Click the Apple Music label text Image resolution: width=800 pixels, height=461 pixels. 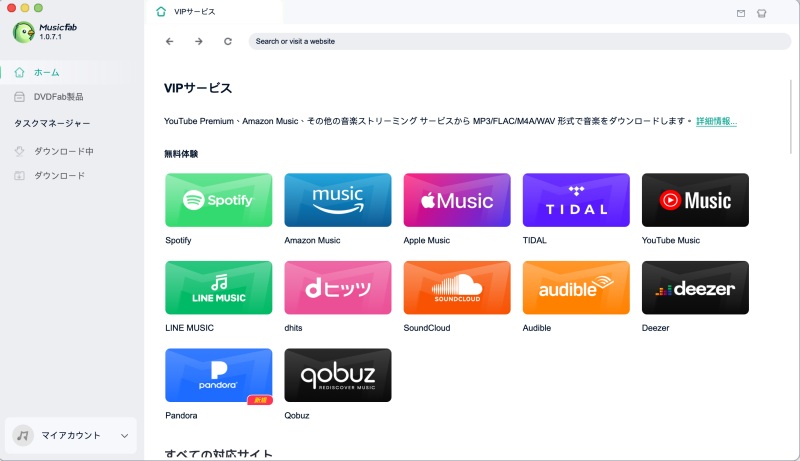click(x=427, y=240)
